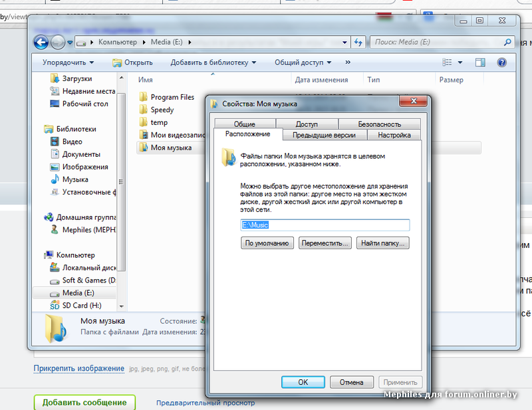Click the По умолчанию button

pos(267,243)
